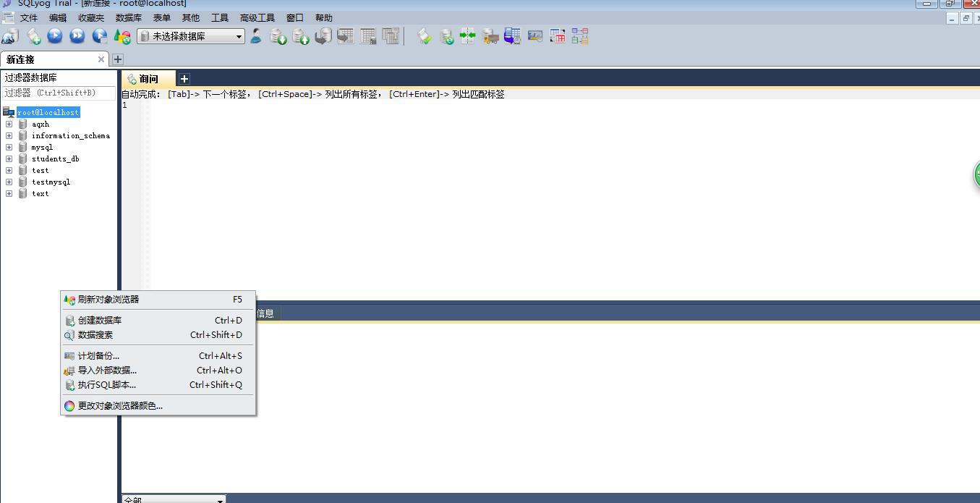The height and width of the screenshot is (503, 980).
Task: Switch to the 信息 results tab
Action: (265, 313)
